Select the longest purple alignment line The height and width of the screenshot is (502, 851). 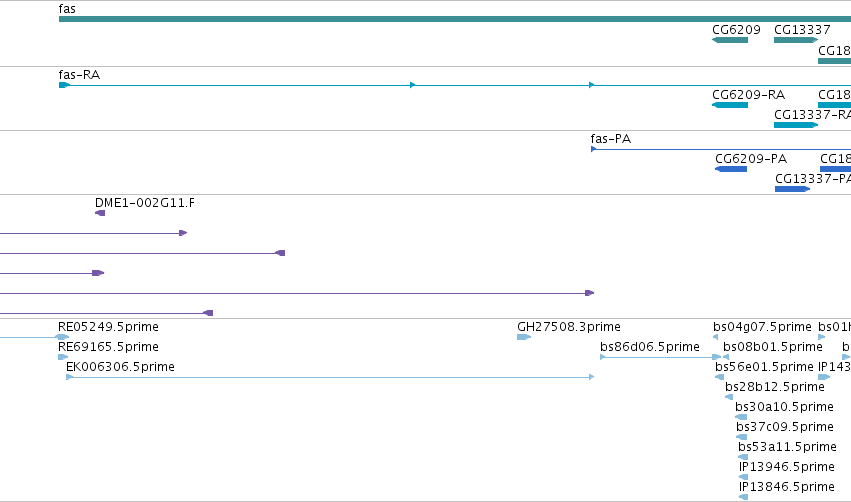297,293
